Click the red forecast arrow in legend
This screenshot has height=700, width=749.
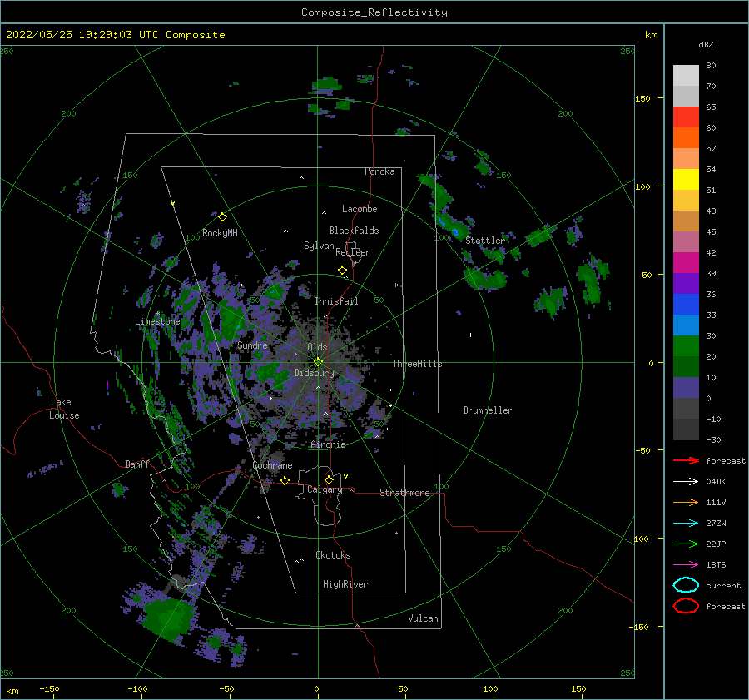[686, 460]
